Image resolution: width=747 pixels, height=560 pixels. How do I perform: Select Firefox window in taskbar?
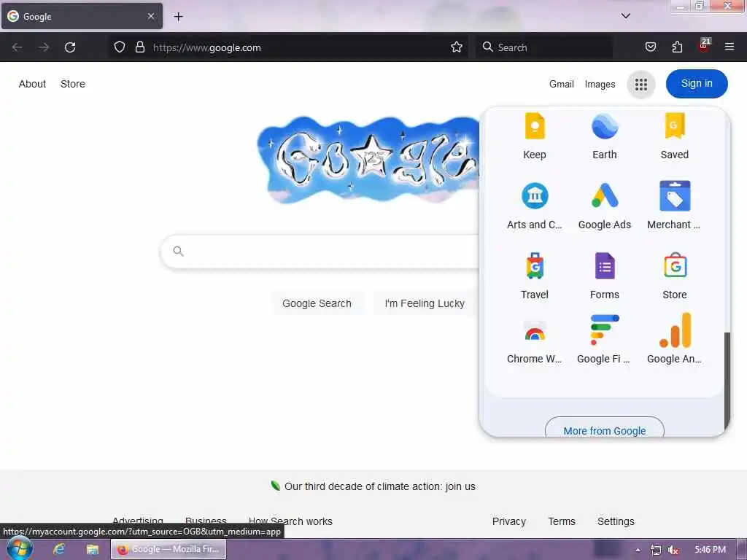coord(169,549)
